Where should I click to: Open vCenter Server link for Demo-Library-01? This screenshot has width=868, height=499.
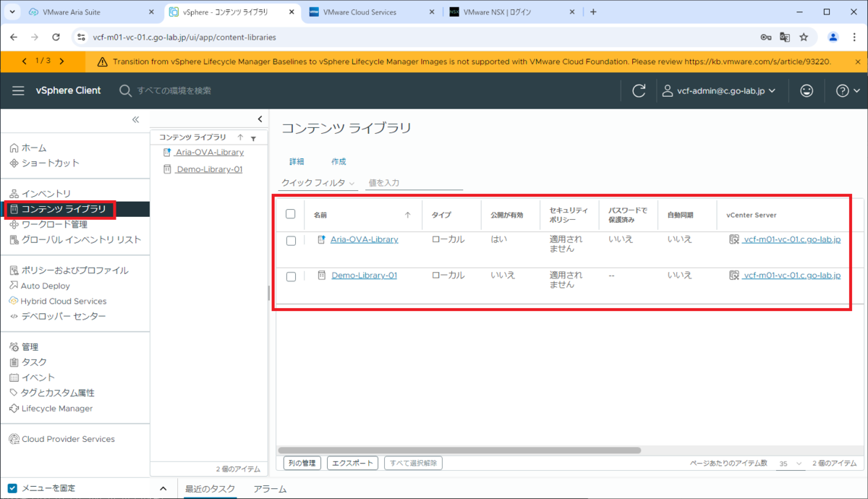791,276
